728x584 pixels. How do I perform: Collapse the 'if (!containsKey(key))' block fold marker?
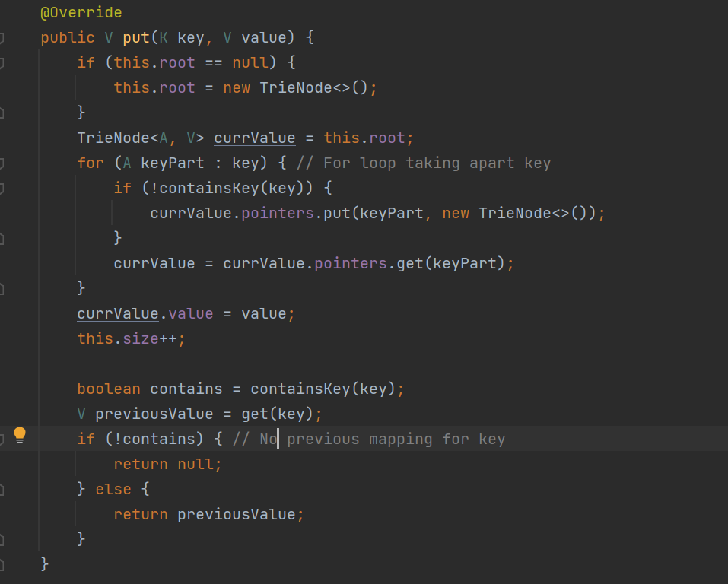(2, 188)
